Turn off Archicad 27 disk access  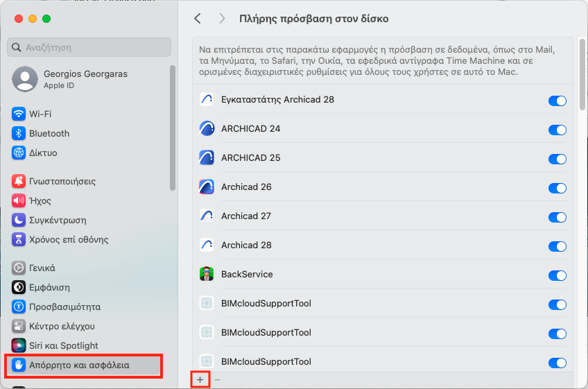click(x=557, y=217)
